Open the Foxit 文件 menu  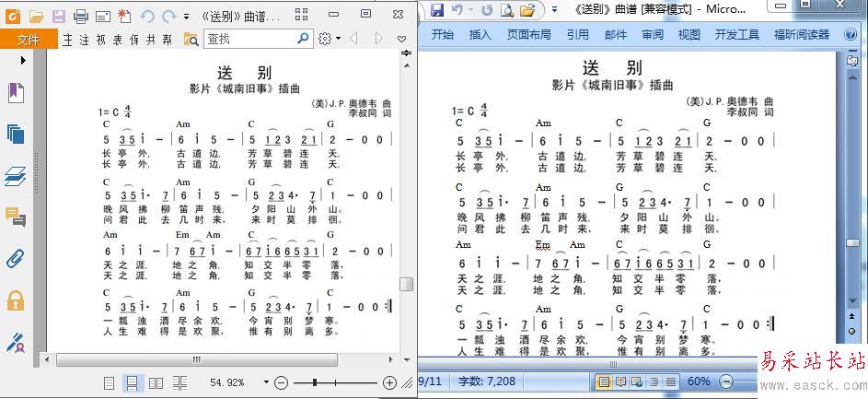pyautogui.click(x=29, y=40)
